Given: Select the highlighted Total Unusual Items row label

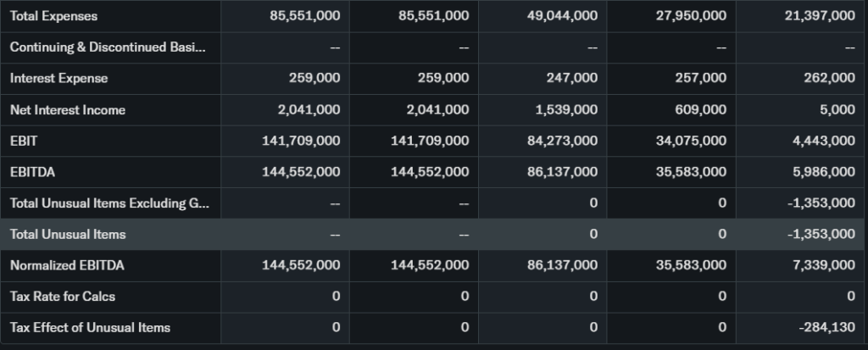Looking at the screenshot, I should pyautogui.click(x=68, y=234).
